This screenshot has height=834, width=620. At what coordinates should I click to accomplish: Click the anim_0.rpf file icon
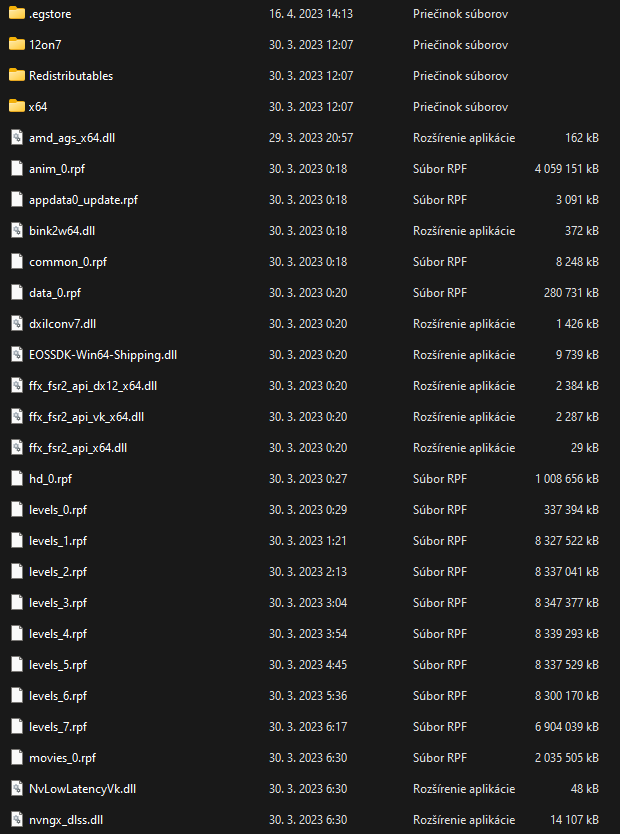pos(17,168)
